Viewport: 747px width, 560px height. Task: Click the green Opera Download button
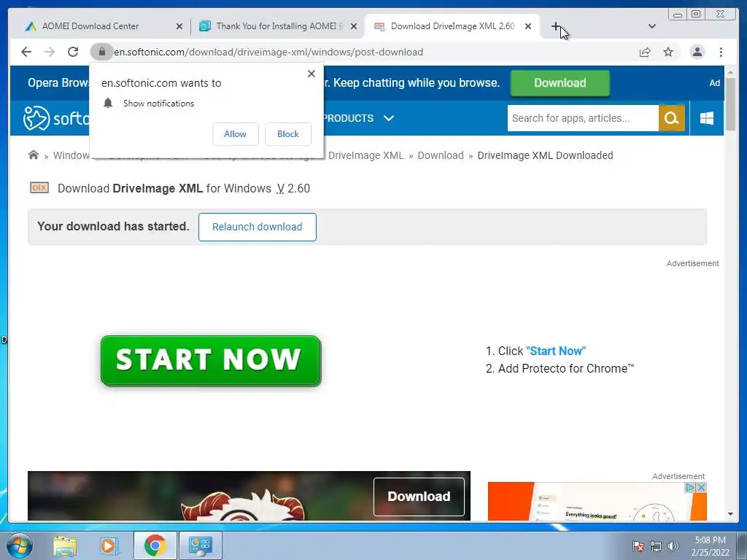(560, 83)
